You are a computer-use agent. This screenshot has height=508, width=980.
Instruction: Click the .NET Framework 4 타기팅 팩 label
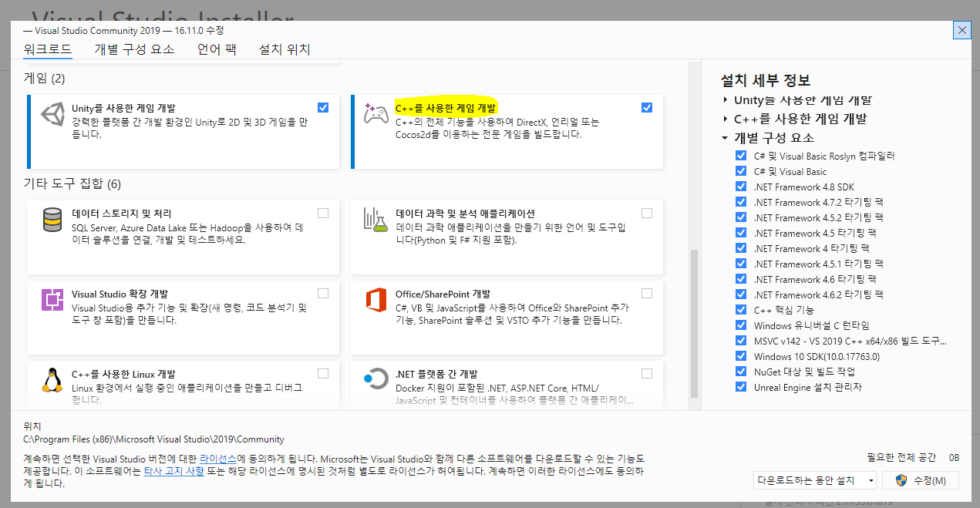pyautogui.click(x=811, y=248)
